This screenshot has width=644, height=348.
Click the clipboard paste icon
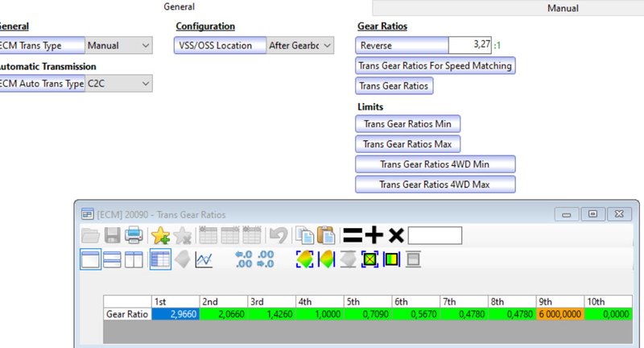point(327,235)
